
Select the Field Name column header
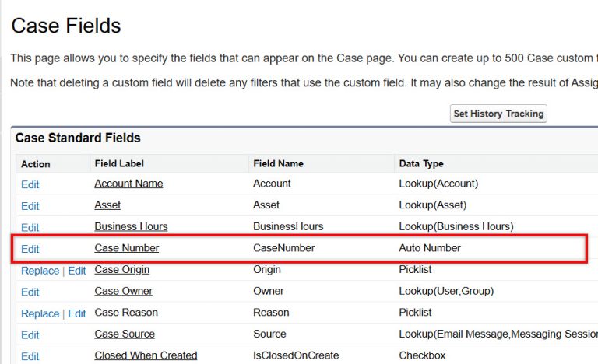pyautogui.click(x=279, y=163)
